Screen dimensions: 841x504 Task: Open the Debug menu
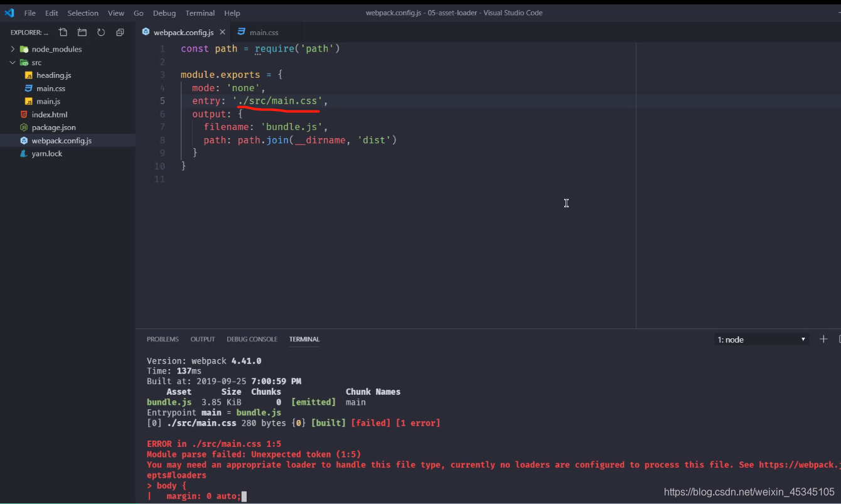coord(164,13)
